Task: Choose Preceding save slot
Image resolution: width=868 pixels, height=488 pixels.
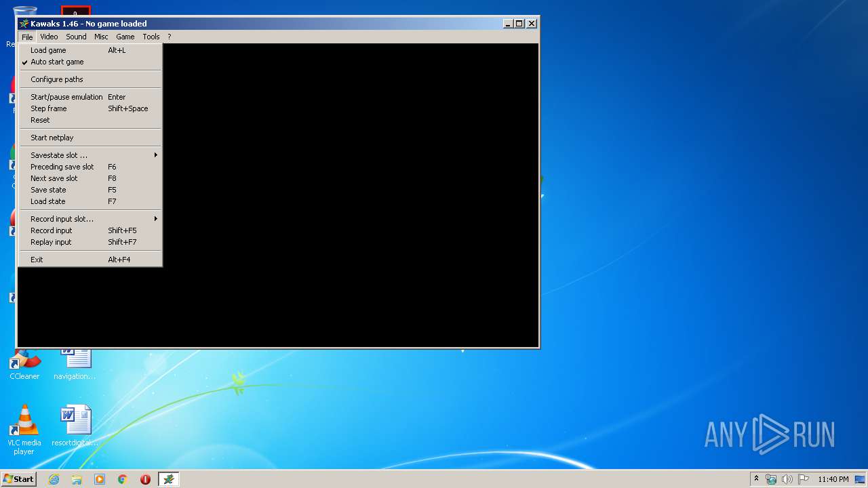Action: (90, 167)
